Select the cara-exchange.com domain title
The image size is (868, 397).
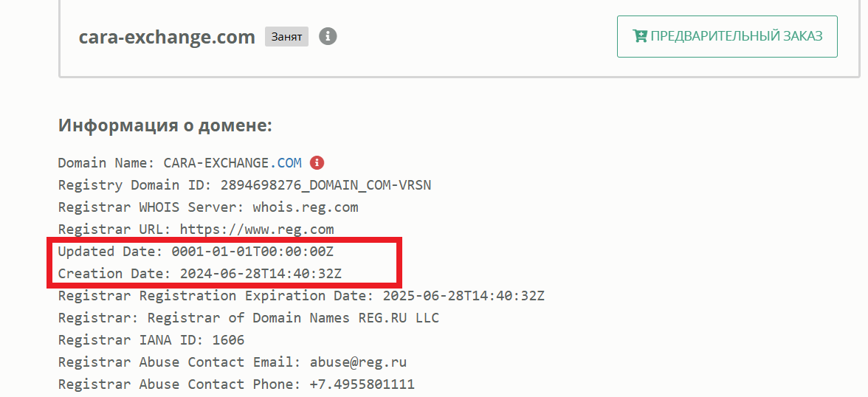pos(167,37)
